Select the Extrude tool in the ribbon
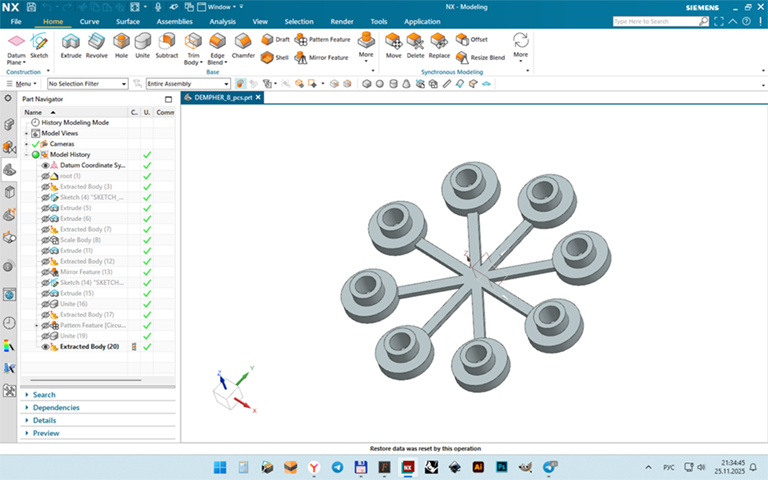The image size is (768, 480). (71, 46)
